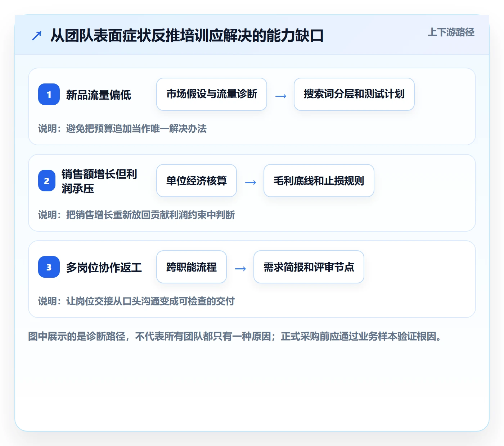Click the diagonal arrow icon beside the title
504x446 pixels.
(37, 36)
